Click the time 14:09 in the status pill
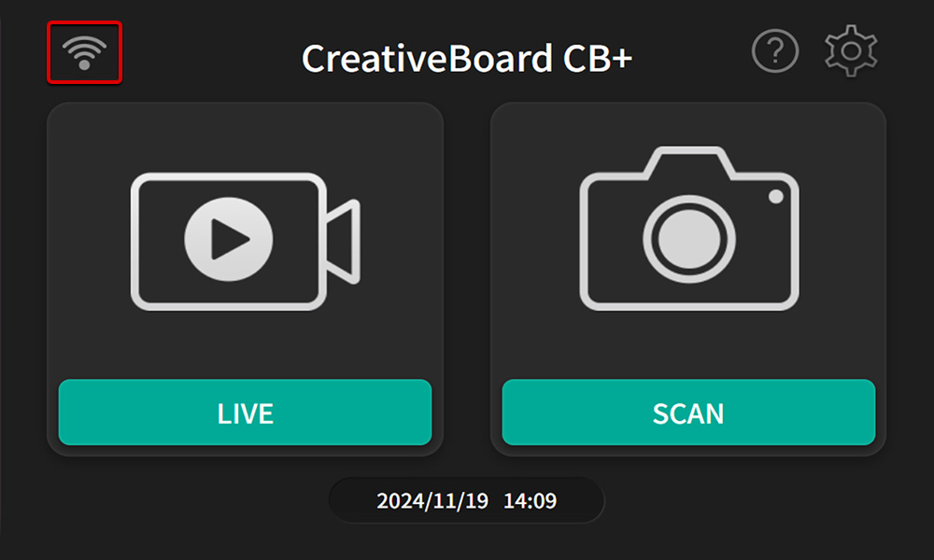 click(x=531, y=500)
